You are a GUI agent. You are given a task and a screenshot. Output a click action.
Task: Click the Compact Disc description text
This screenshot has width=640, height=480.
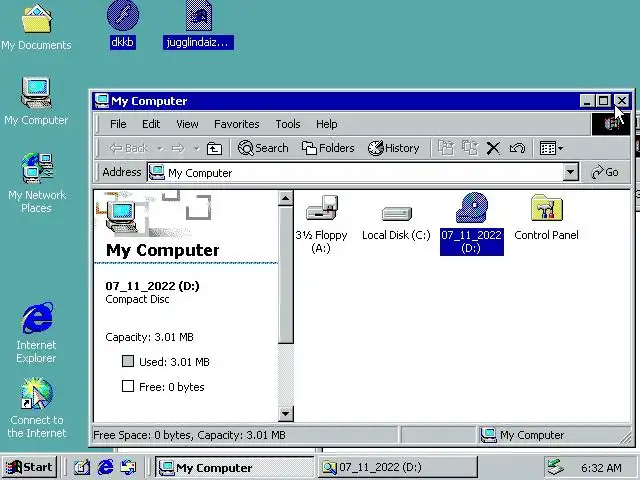137,299
